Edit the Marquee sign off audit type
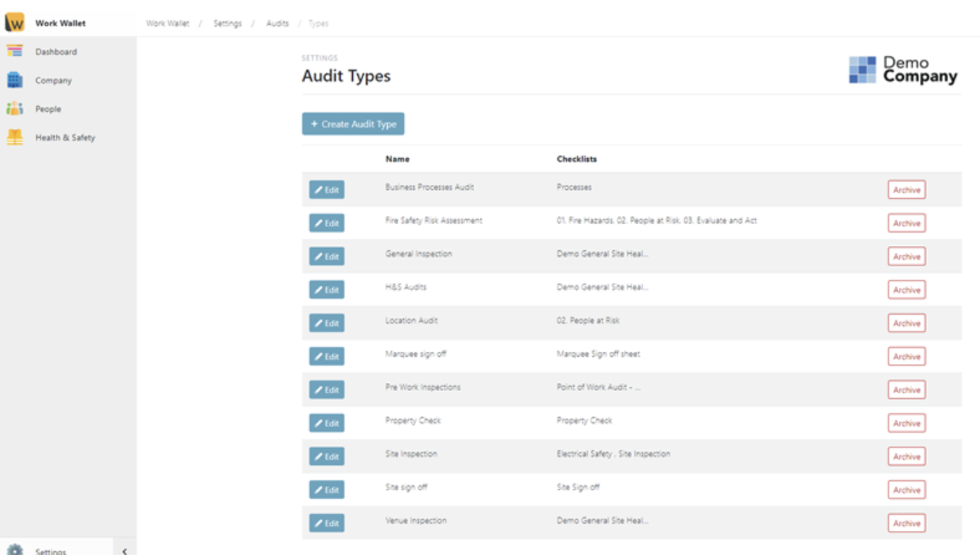Image resolution: width=980 pixels, height=557 pixels. pyautogui.click(x=326, y=356)
